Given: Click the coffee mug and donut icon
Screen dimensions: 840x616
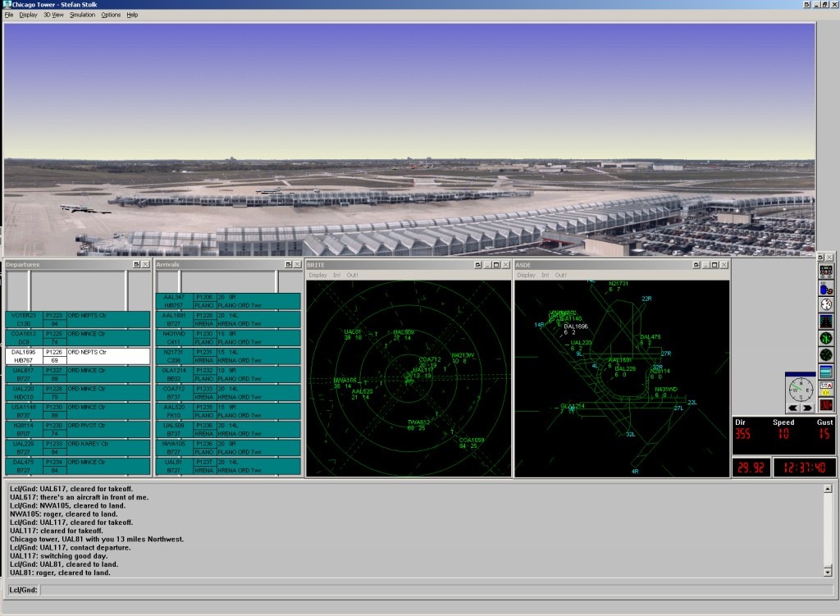Looking at the screenshot, I should [x=825, y=288].
